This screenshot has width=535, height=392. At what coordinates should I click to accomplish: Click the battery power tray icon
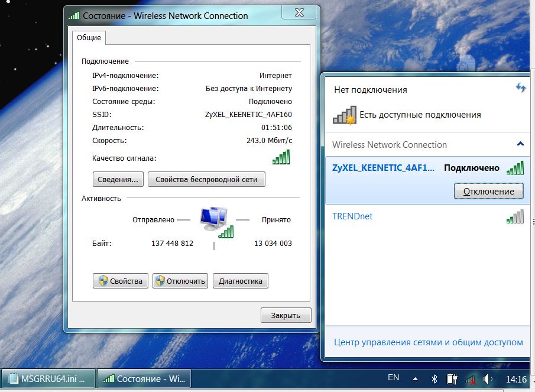point(452,378)
